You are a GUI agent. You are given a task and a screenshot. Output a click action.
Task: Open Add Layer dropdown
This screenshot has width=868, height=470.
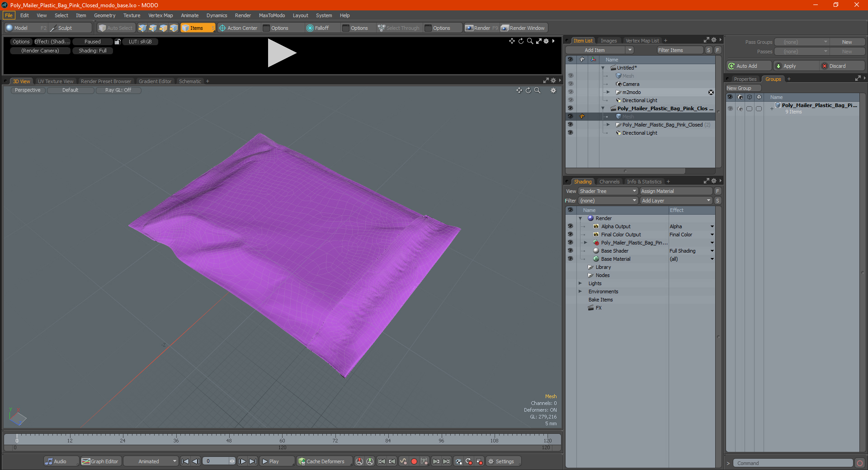pos(676,201)
